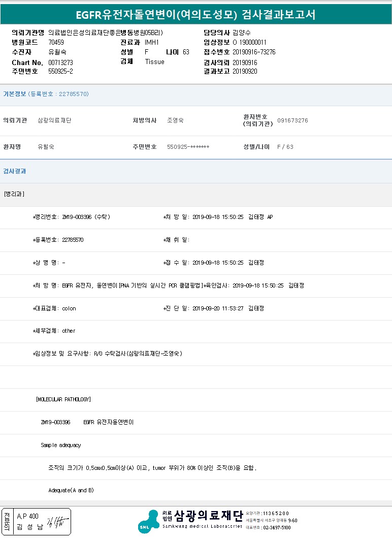
Task: Select department value IMH1
Action: tap(152, 43)
